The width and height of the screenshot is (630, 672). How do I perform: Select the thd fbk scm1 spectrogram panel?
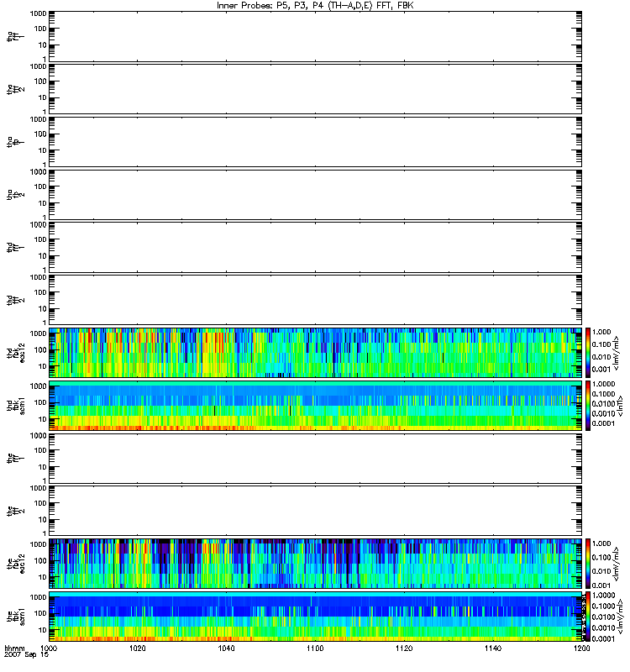[316, 406]
